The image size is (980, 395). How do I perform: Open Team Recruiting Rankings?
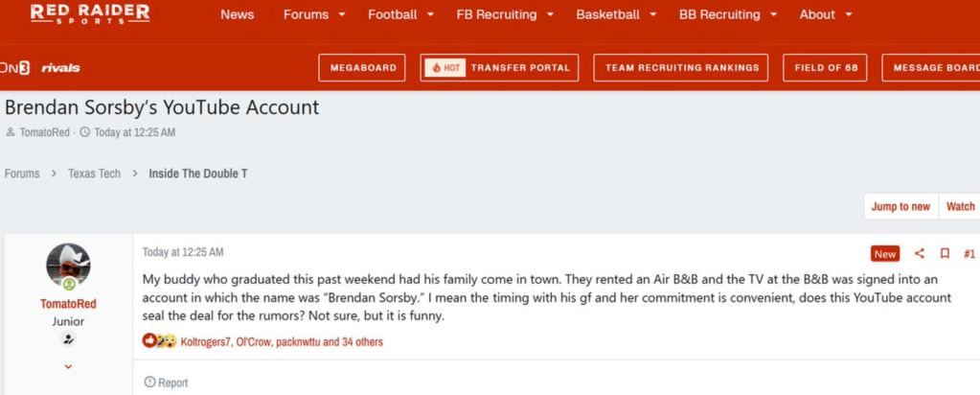681,68
